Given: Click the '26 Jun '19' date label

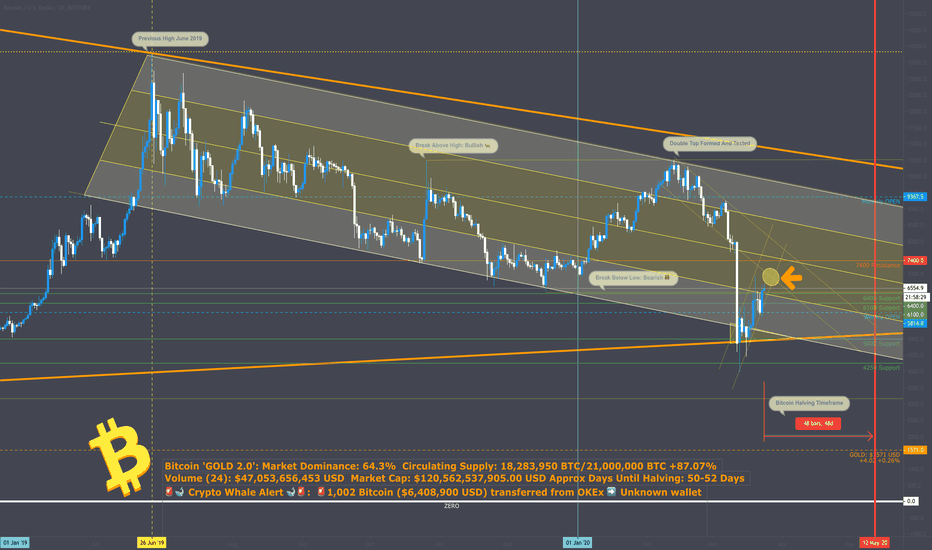Looking at the screenshot, I should click(152, 543).
